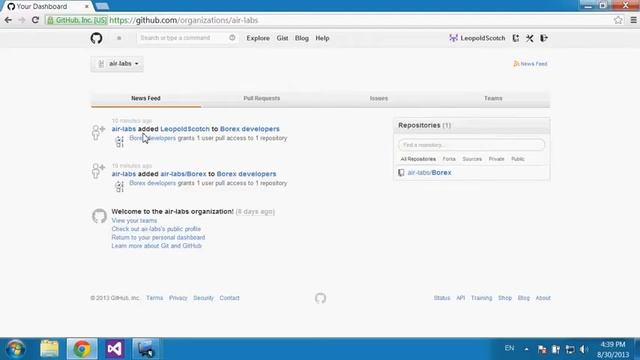
Task: Click Action Center flag tray icon
Action: click(542, 349)
